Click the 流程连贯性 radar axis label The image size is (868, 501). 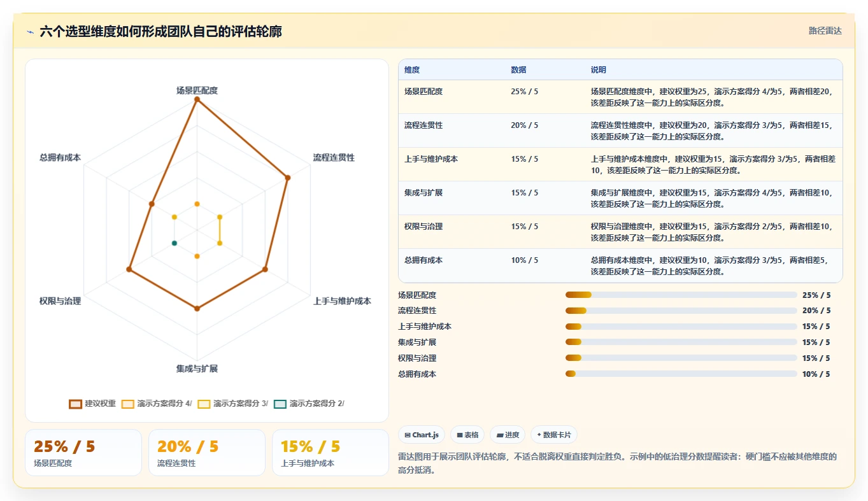pyautogui.click(x=334, y=157)
